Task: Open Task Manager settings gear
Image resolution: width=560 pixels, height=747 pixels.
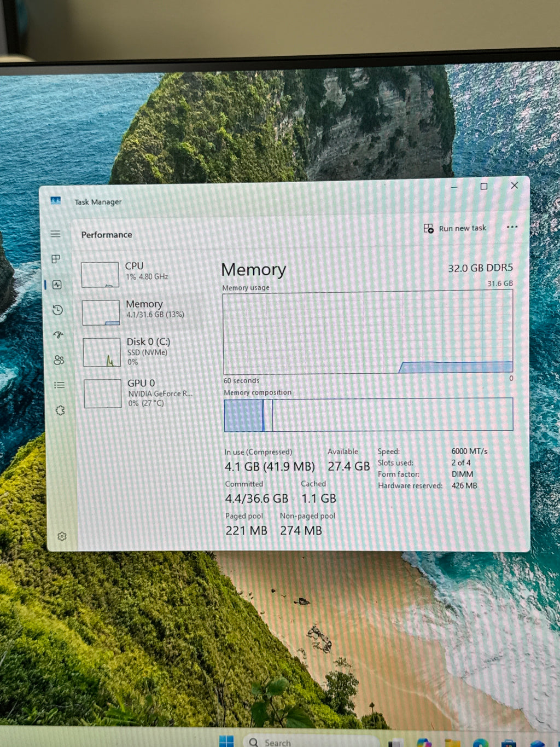Action: point(62,536)
